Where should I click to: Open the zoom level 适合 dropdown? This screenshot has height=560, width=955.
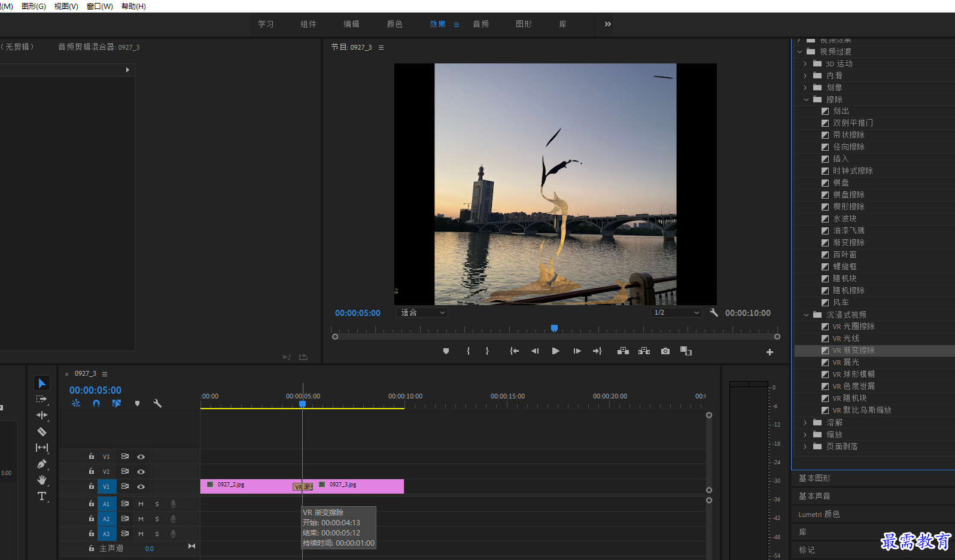click(x=422, y=312)
